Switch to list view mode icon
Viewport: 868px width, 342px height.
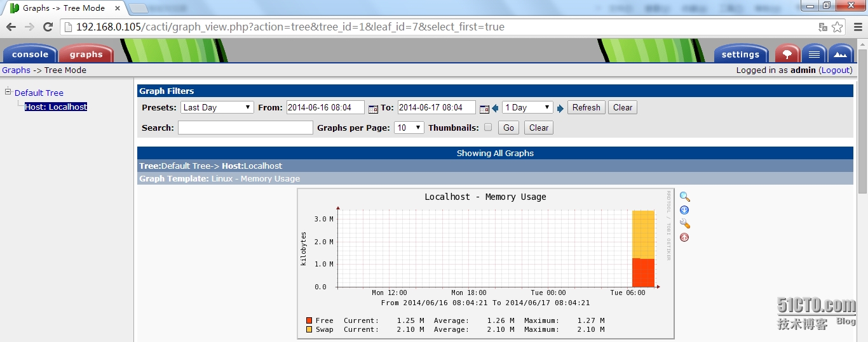pyautogui.click(x=814, y=53)
